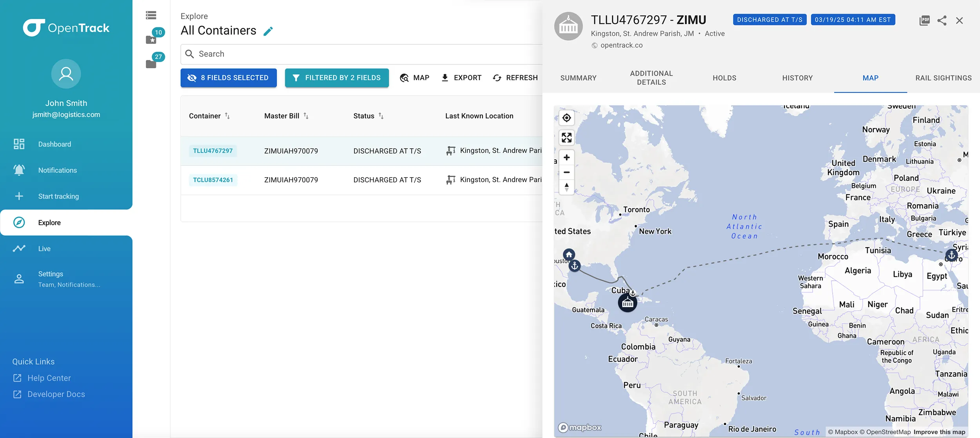Image resolution: width=980 pixels, height=438 pixels.
Task: Open the OpenStreetMap attribution link
Action: [x=885, y=432]
